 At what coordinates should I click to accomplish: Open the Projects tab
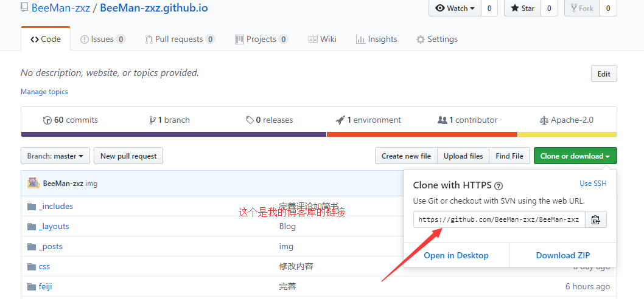pyautogui.click(x=261, y=39)
